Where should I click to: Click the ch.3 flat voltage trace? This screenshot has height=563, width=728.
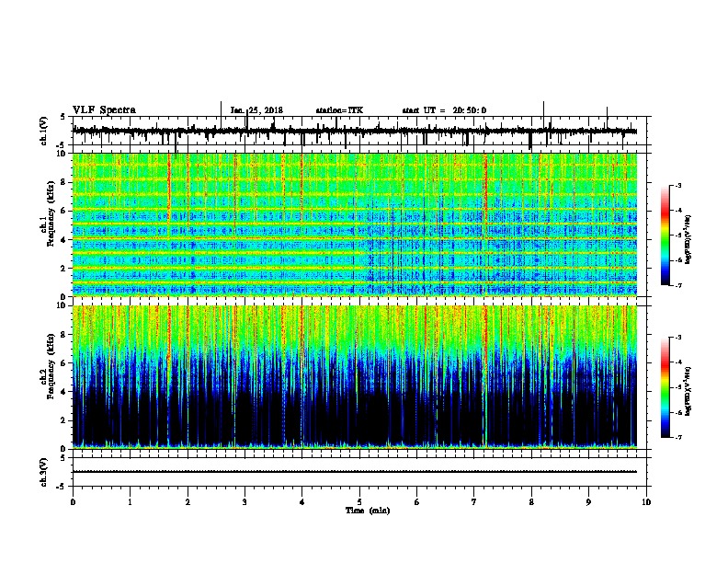(355, 472)
